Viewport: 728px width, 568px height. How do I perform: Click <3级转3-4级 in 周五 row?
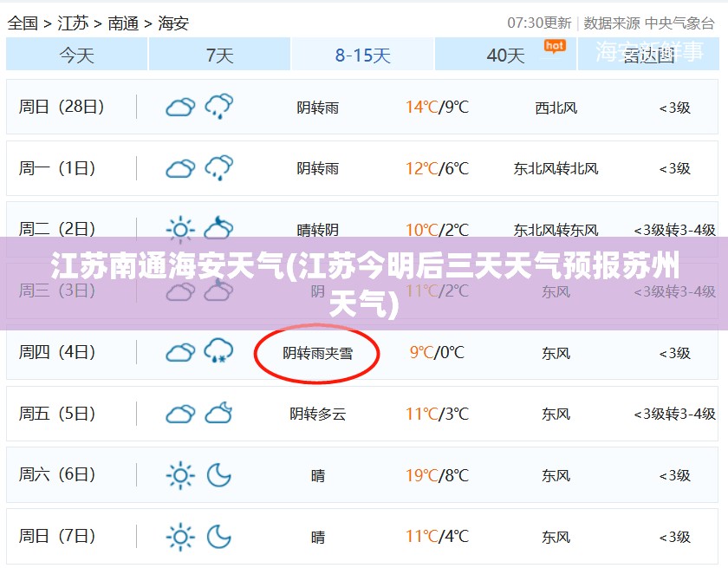(674, 414)
